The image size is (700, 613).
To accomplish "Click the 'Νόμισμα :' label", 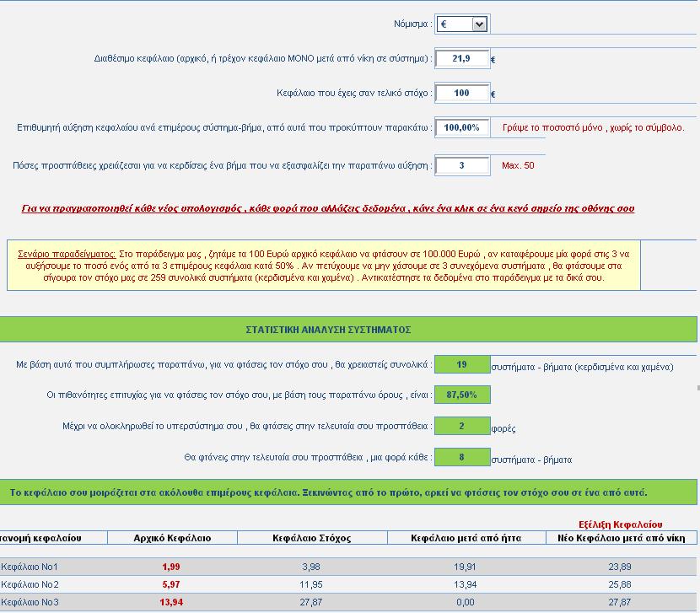I will tap(413, 24).
